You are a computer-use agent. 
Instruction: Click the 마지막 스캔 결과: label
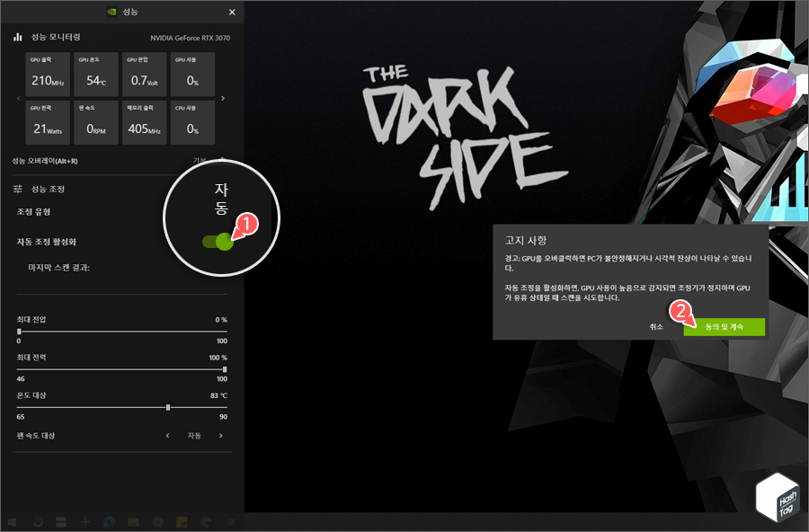point(58,267)
